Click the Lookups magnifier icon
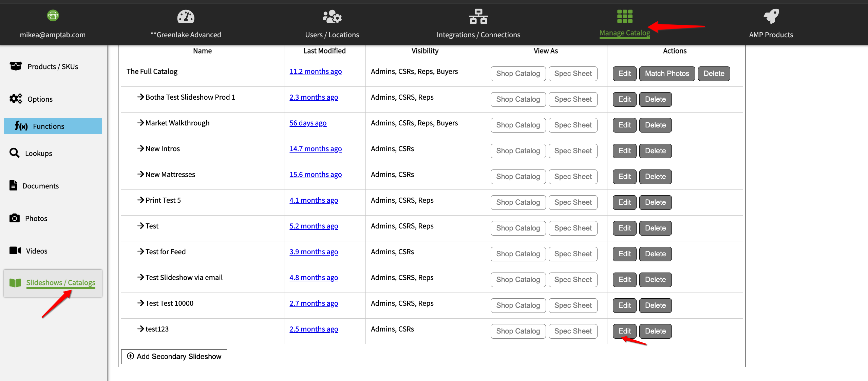This screenshot has height=381, width=868. pos(15,153)
